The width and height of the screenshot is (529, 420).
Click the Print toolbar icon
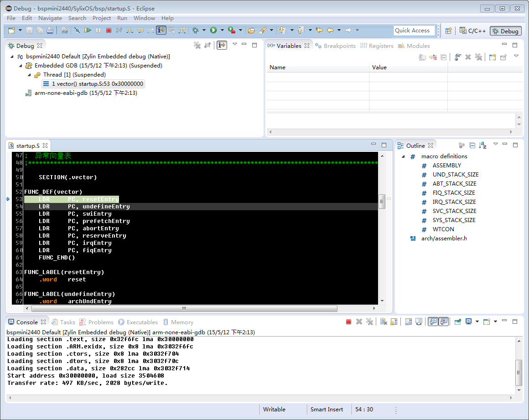(50, 31)
